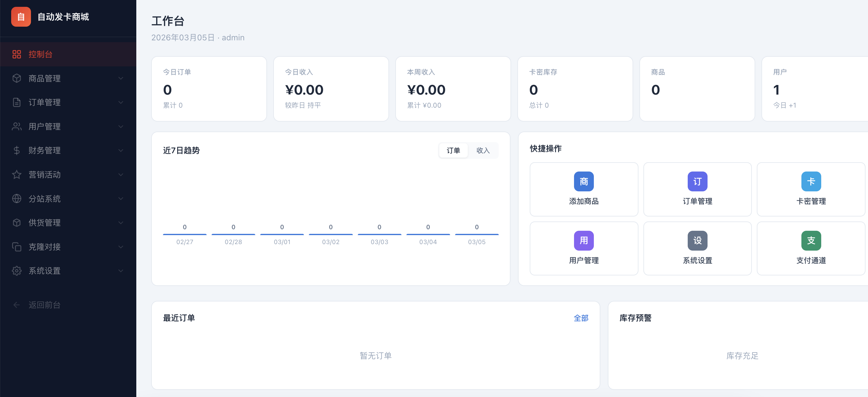868x397 pixels.
Task: Open the 支付通道 quick action icon
Action: [811, 240]
